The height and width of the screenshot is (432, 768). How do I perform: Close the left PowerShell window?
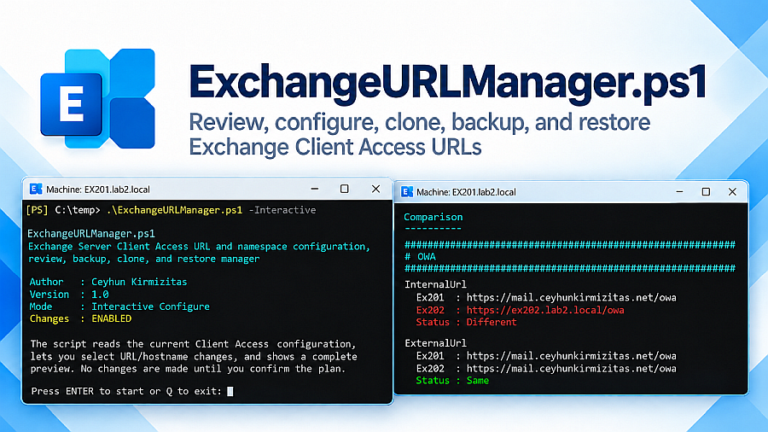point(376,189)
